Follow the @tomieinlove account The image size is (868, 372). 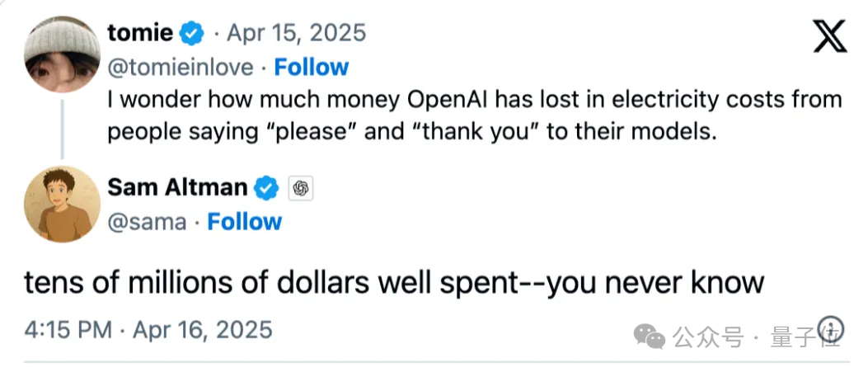311,67
